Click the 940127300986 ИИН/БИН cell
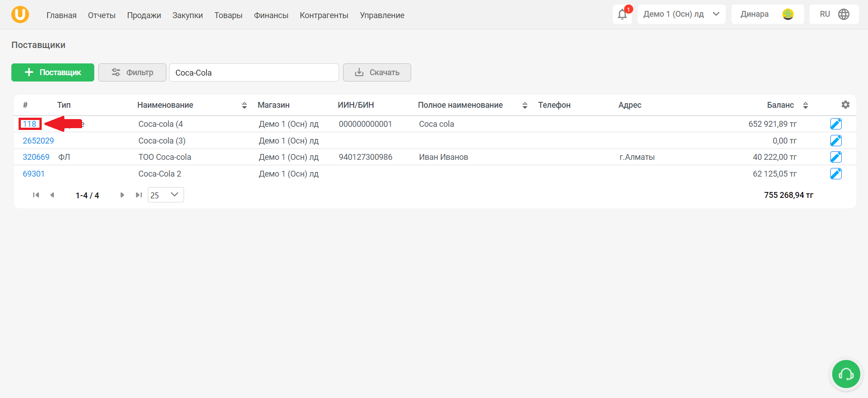This screenshot has width=868, height=398. pos(365,157)
